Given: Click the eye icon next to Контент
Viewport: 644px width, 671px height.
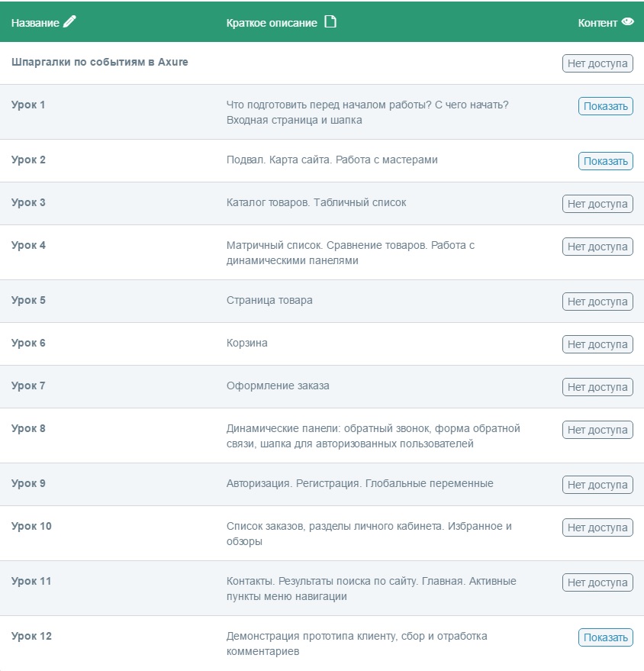Looking at the screenshot, I should click(628, 22).
